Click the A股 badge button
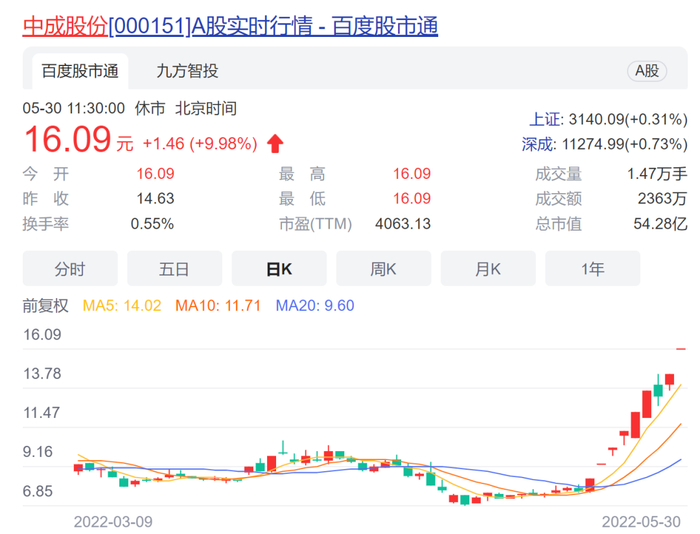700x534 pixels. [647, 71]
